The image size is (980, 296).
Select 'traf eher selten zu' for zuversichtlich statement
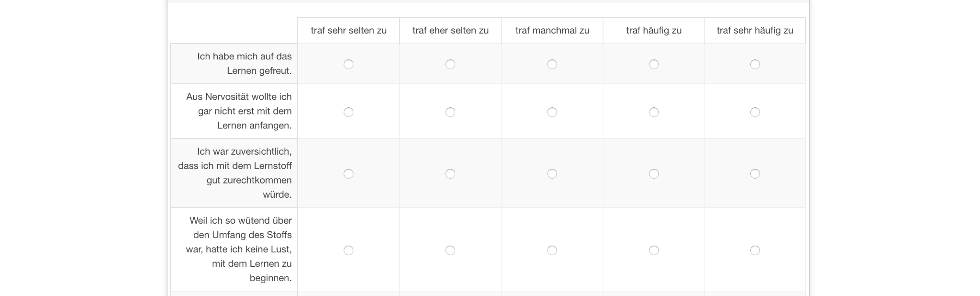450,174
